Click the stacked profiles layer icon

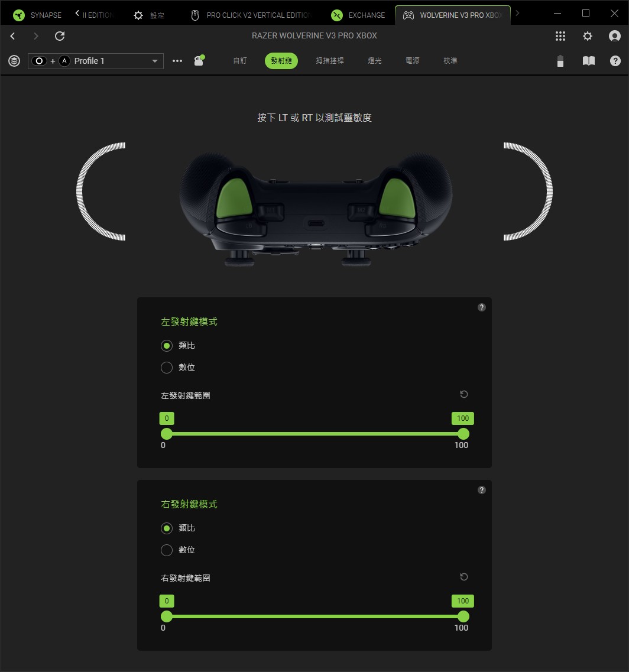[x=14, y=61]
